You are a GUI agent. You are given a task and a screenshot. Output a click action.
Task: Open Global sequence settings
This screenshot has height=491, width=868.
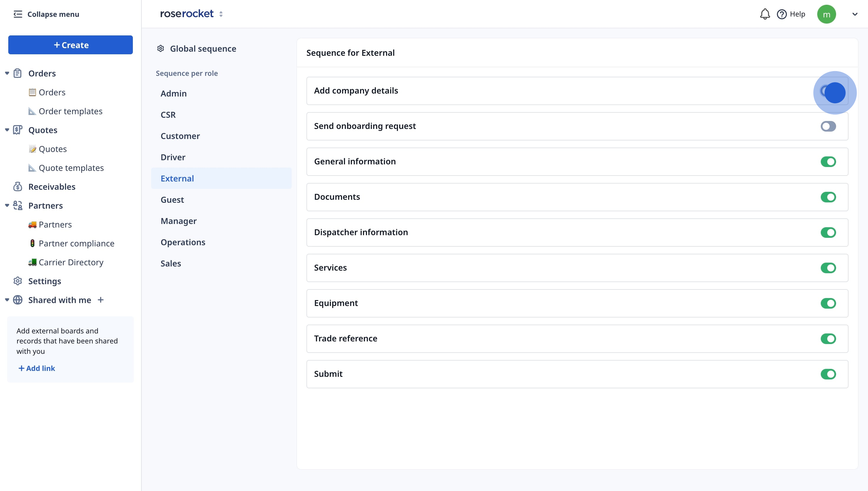point(203,49)
